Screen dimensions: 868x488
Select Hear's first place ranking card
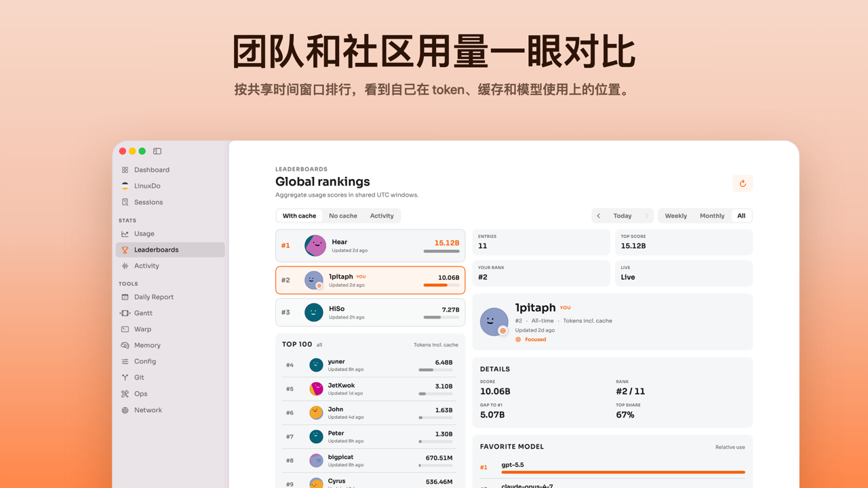[370, 245]
